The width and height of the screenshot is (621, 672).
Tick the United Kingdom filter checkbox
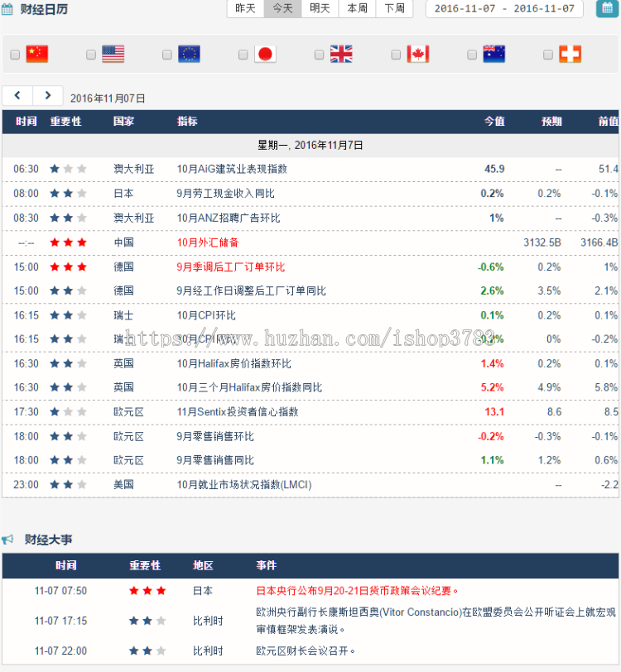click(319, 55)
